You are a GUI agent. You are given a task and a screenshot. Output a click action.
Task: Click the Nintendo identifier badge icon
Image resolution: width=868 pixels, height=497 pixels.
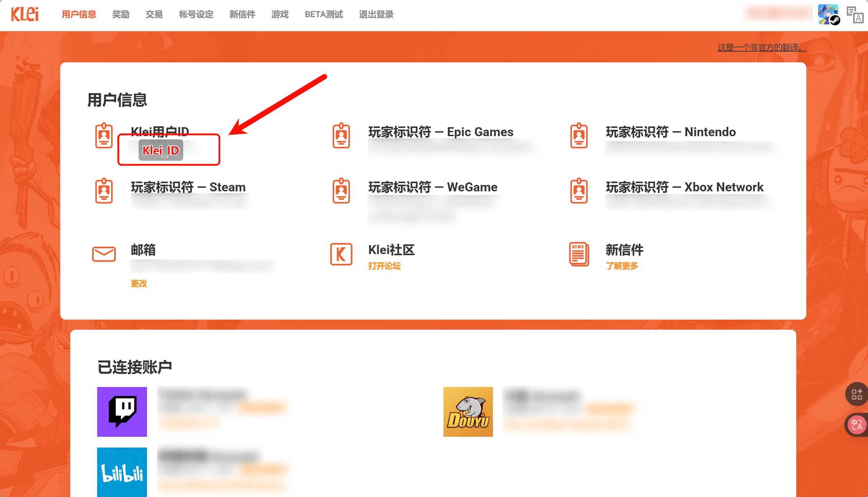(x=579, y=136)
